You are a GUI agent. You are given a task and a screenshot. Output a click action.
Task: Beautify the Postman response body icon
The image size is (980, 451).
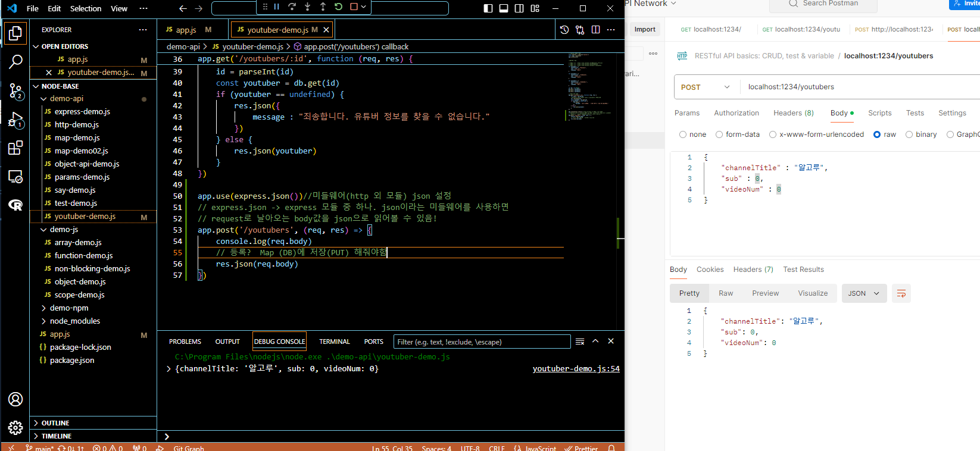click(901, 293)
